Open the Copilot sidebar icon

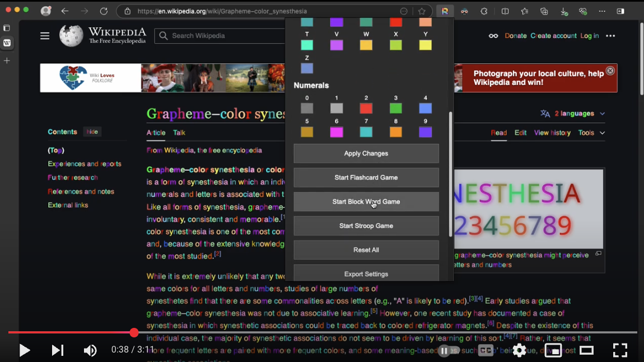point(620,11)
